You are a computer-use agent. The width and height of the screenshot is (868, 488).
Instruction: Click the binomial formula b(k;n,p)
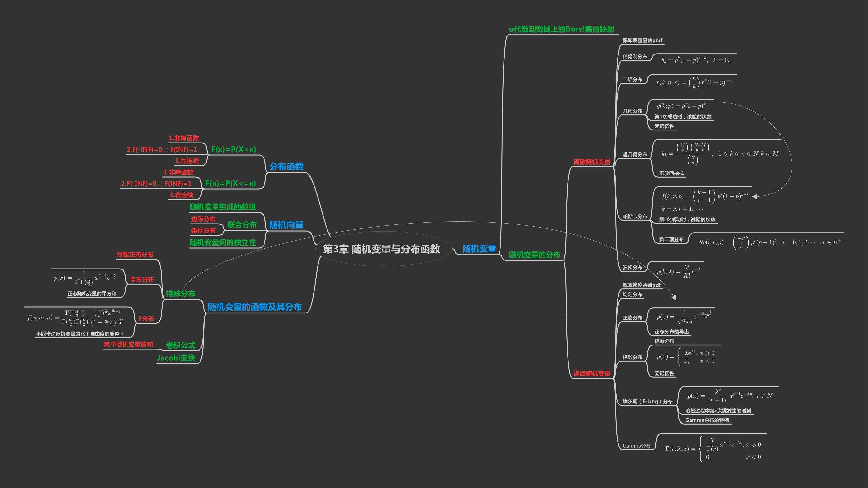pos(695,82)
